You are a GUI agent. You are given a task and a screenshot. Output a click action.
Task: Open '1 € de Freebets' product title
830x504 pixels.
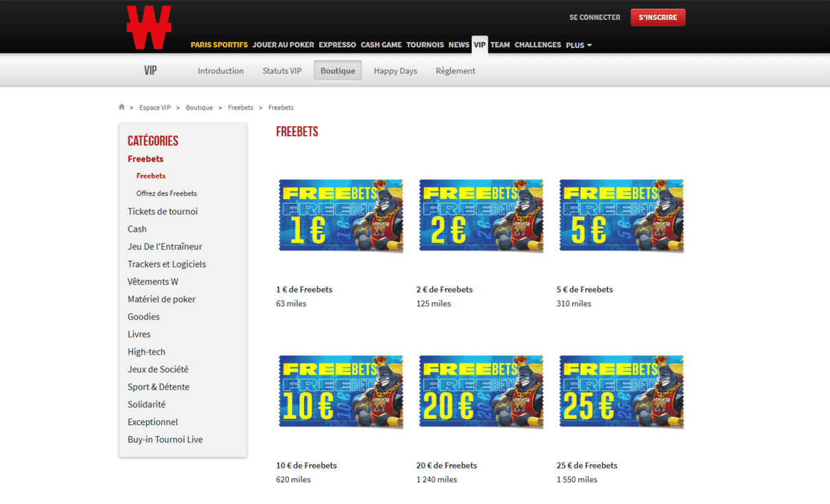(x=304, y=289)
